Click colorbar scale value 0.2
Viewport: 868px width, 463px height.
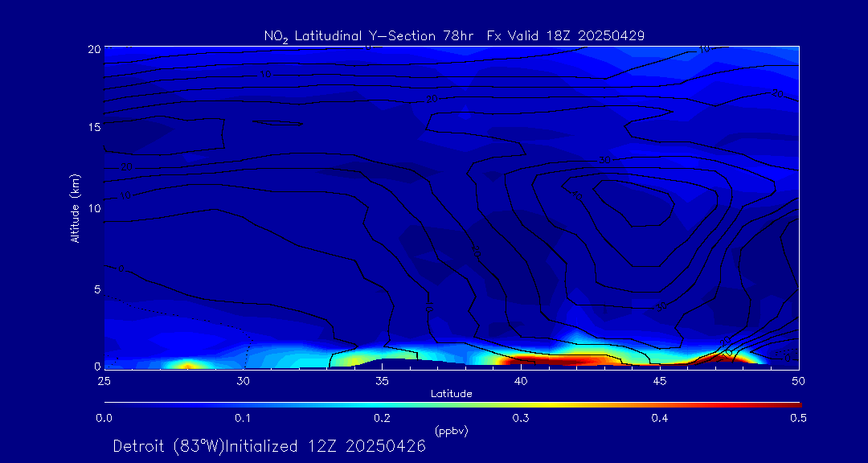coord(382,418)
